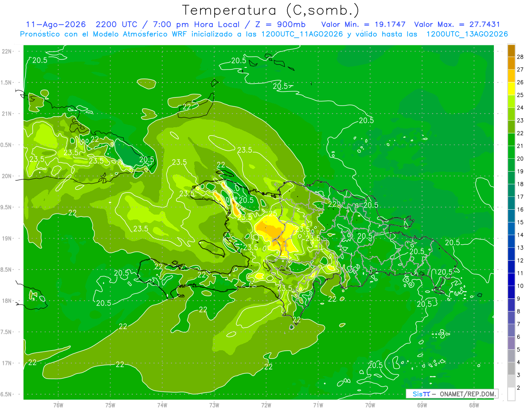Click the '73W' longitude axis label
532x411 pixels.
click(214, 405)
